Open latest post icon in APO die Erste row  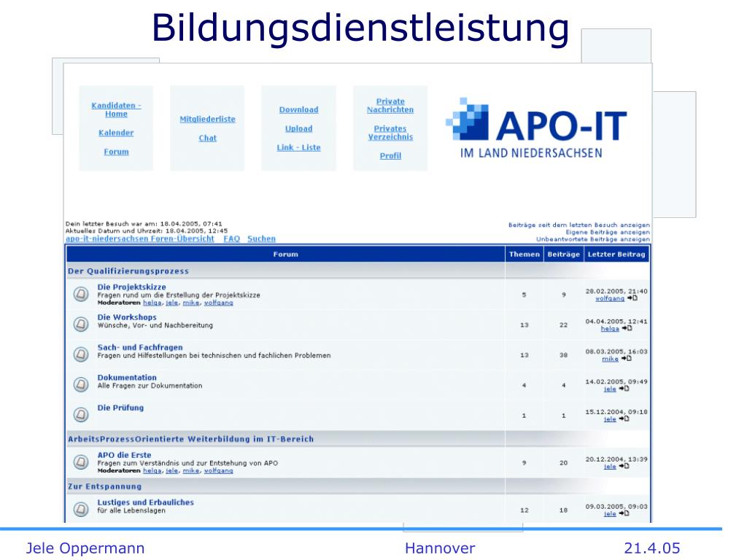tap(624, 466)
